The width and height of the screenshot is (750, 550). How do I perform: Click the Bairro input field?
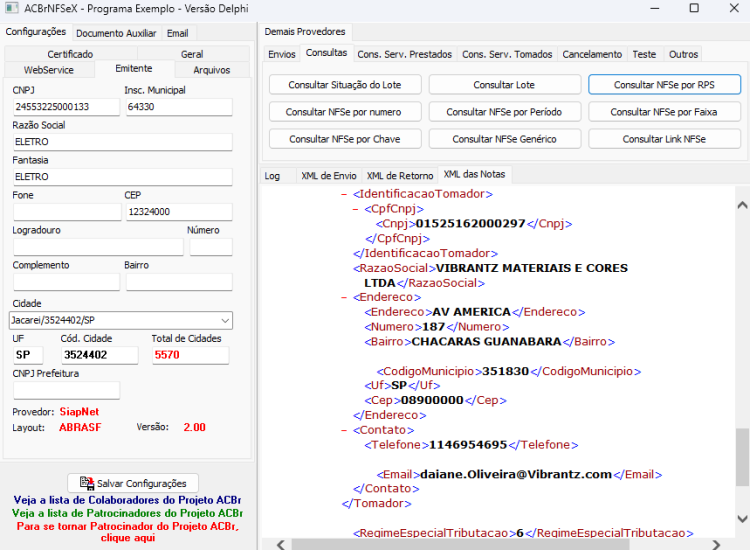pyautogui.click(x=179, y=282)
